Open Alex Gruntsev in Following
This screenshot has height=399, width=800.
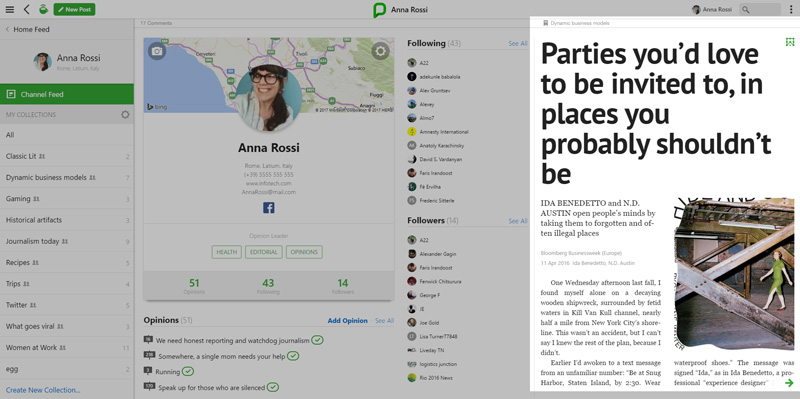(x=428, y=90)
